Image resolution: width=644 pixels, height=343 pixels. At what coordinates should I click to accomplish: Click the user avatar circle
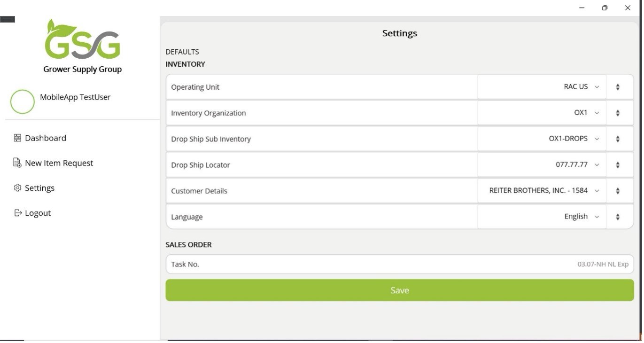(22, 102)
